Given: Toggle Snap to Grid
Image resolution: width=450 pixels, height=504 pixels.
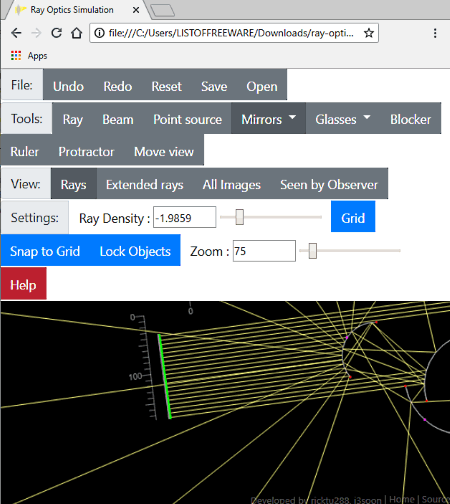Looking at the screenshot, I should tap(45, 251).
